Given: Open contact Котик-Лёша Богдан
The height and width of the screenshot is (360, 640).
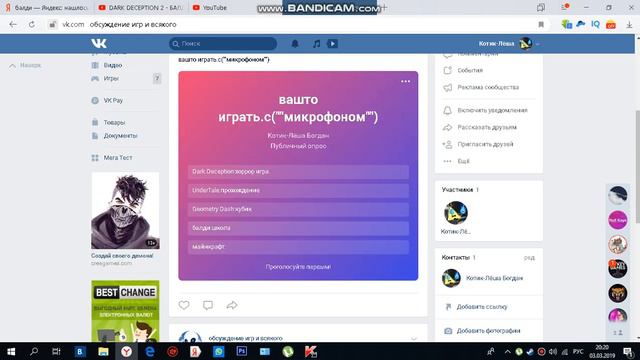Looking at the screenshot, I should pos(494,278).
